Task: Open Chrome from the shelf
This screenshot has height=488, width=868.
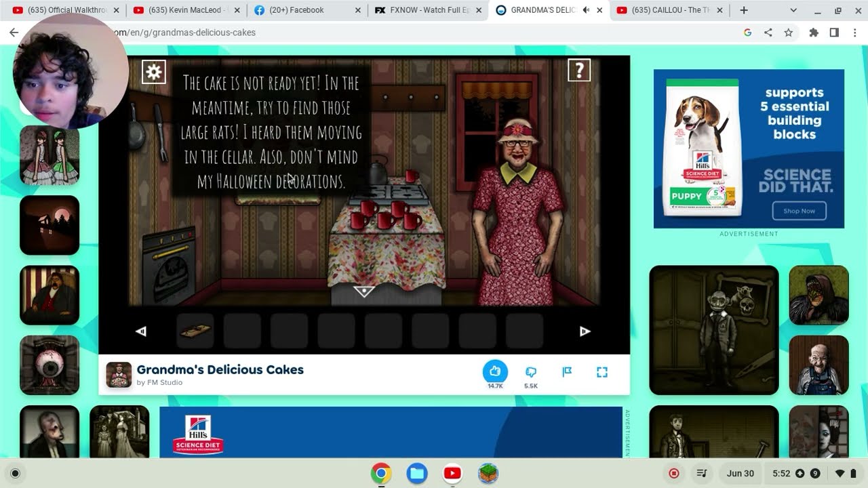Action: tap(381, 473)
